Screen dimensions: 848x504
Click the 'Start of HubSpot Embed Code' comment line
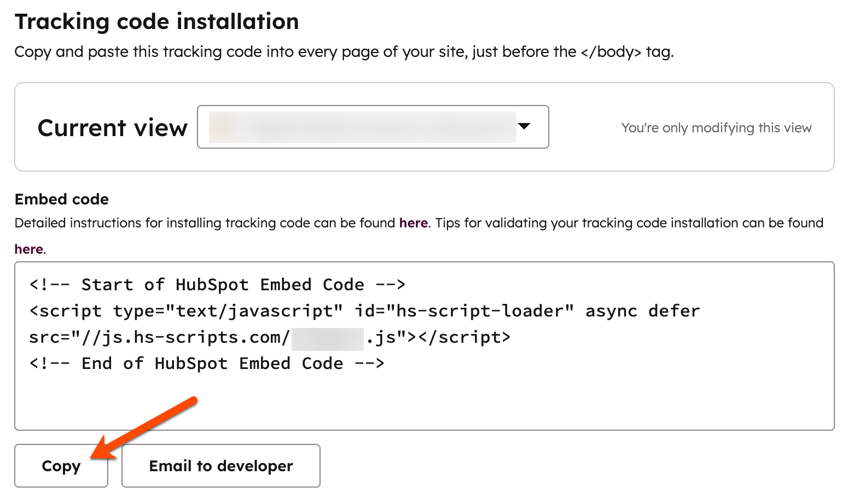[x=217, y=284]
